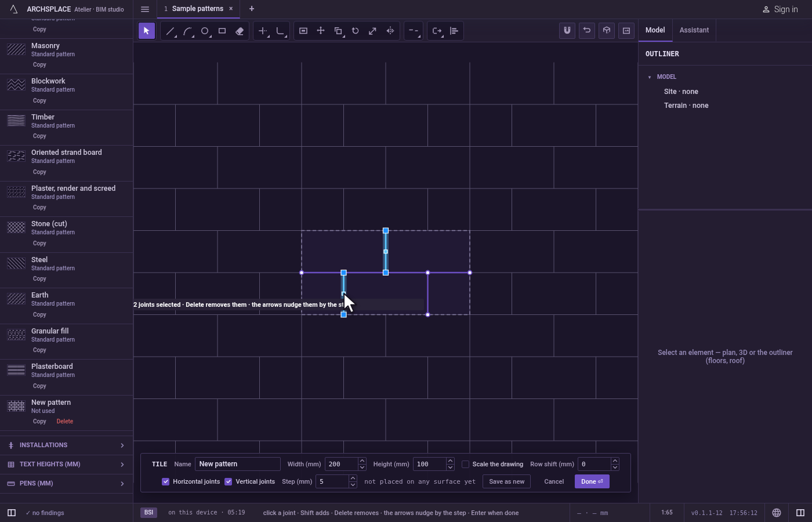Select the Sample patterns tab
Viewport: 812px width, 522px height.
pyautogui.click(x=198, y=9)
